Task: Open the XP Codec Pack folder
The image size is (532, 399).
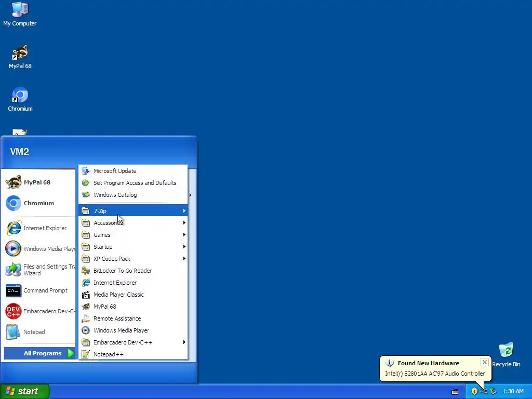Action: (x=133, y=259)
